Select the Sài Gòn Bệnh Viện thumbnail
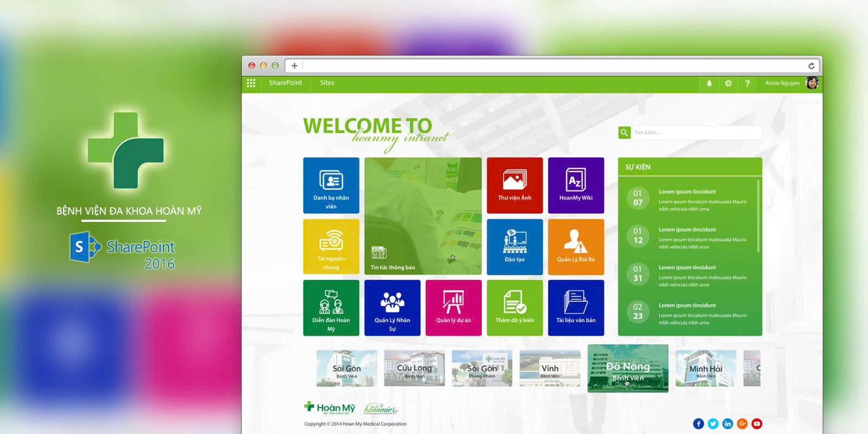This screenshot has width=868, height=434. (347, 368)
